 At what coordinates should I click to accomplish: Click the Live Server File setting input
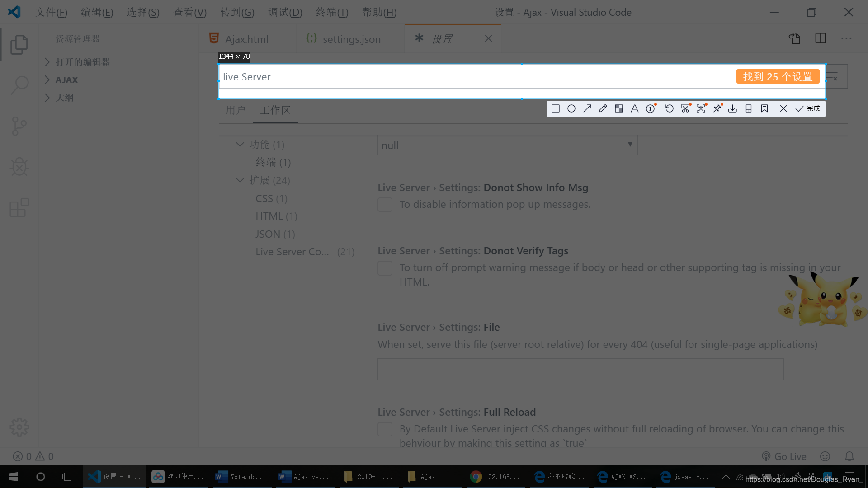point(580,370)
